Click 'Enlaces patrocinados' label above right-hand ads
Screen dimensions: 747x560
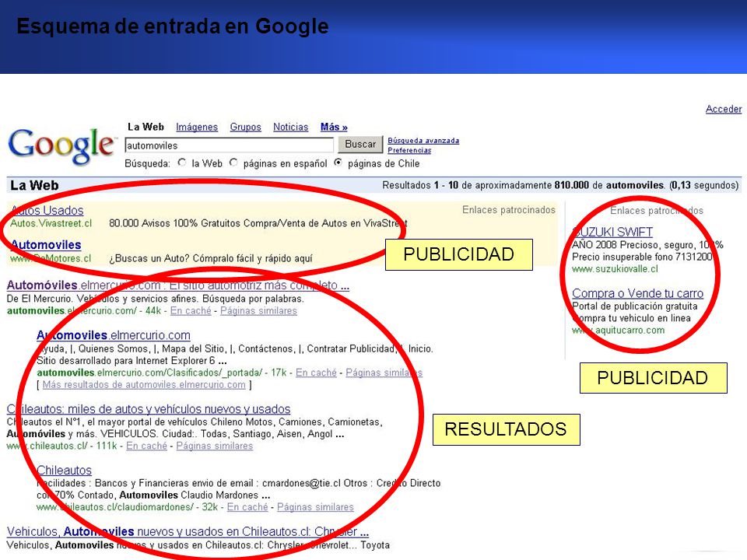point(657,211)
